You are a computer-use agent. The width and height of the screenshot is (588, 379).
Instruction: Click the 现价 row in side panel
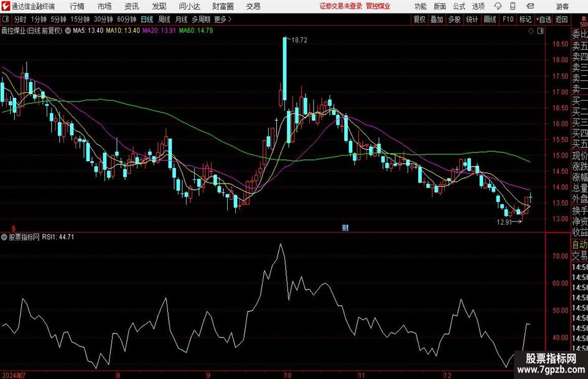[580, 156]
